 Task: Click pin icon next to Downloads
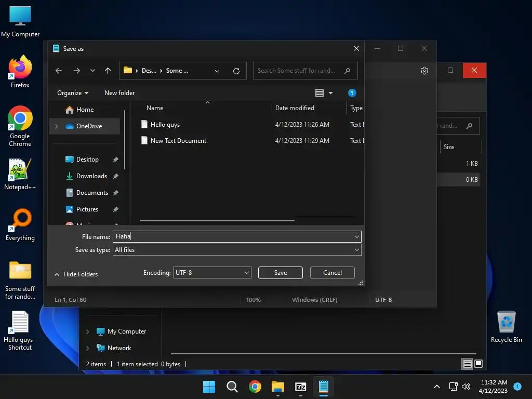click(x=116, y=176)
